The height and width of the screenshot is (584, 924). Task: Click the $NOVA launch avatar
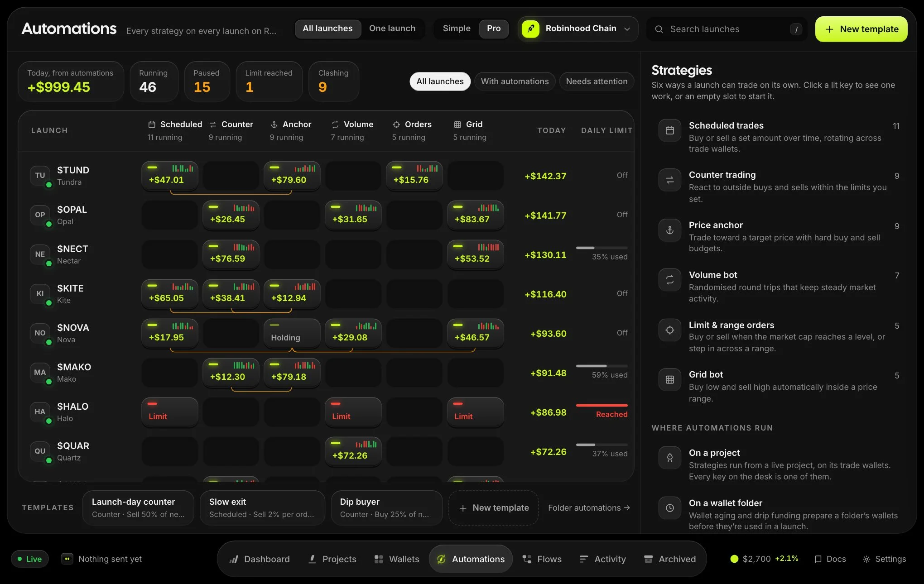40,333
